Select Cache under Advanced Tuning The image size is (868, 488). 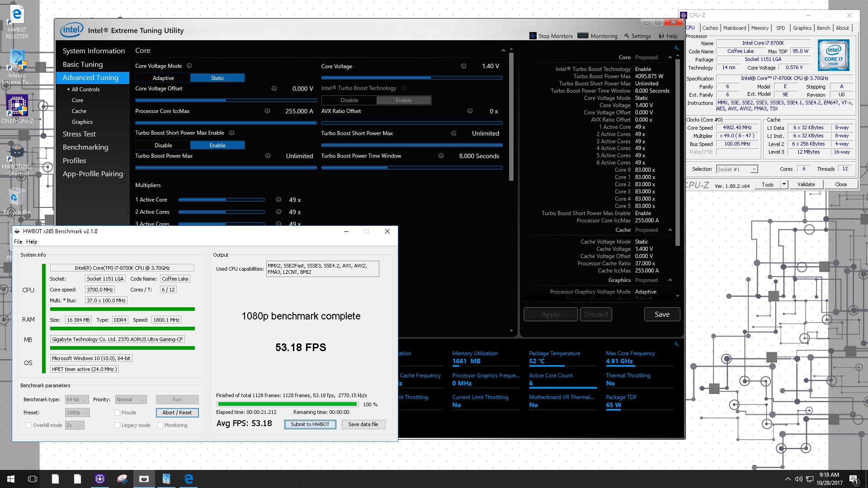click(79, 111)
